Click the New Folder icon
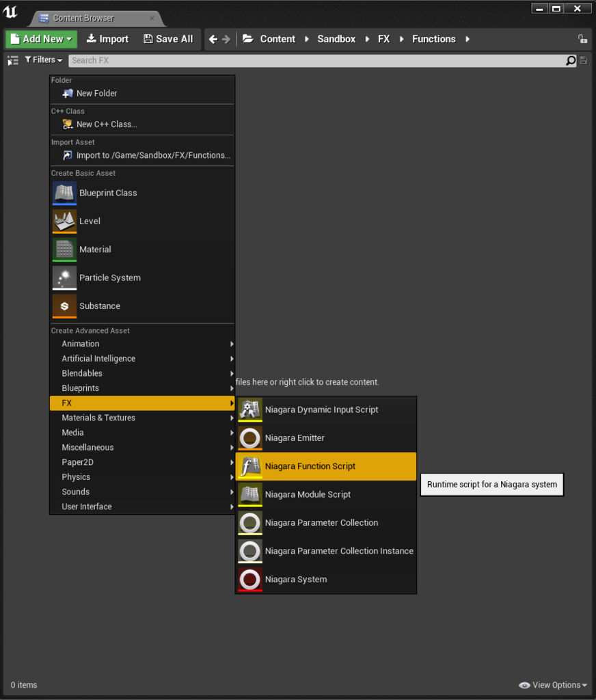Viewport: 596px width, 700px height. click(x=68, y=93)
